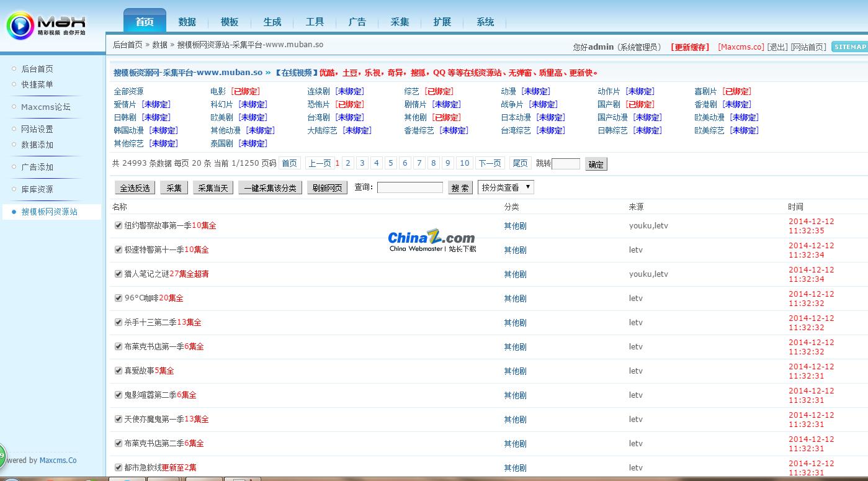This screenshot has width=868, height=481.
Task: Toggle checkbox for 布莱克书店第一季
Action: (119, 346)
